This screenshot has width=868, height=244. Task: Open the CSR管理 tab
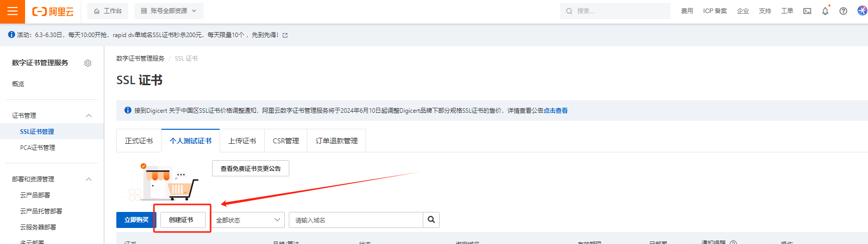pyautogui.click(x=286, y=141)
